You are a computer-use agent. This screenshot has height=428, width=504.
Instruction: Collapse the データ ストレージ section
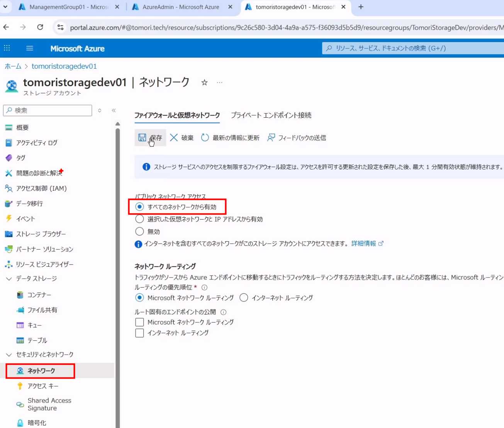[x=9, y=279]
